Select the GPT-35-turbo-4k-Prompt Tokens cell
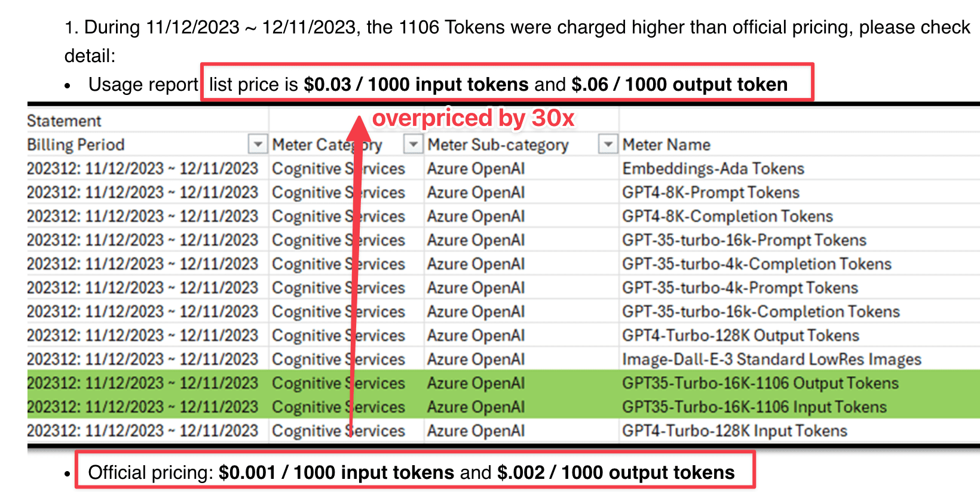This screenshot has width=980, height=492. 740,288
